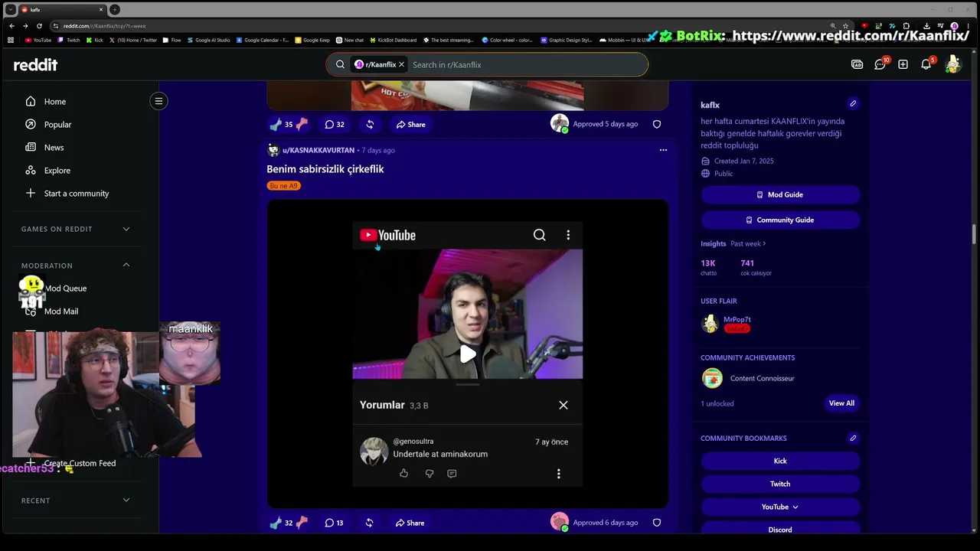Share the post approved 5 days ago
The width and height of the screenshot is (980, 551).
coord(411,125)
